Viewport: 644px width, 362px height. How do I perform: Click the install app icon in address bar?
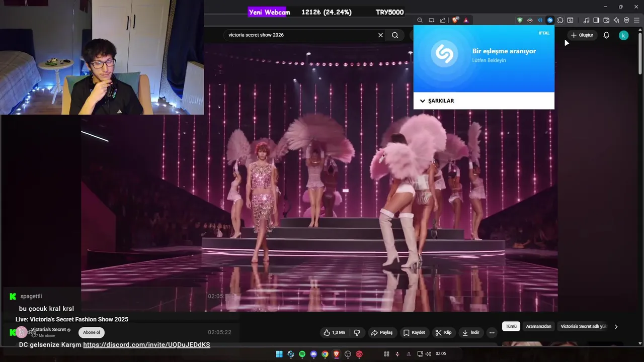click(431, 20)
